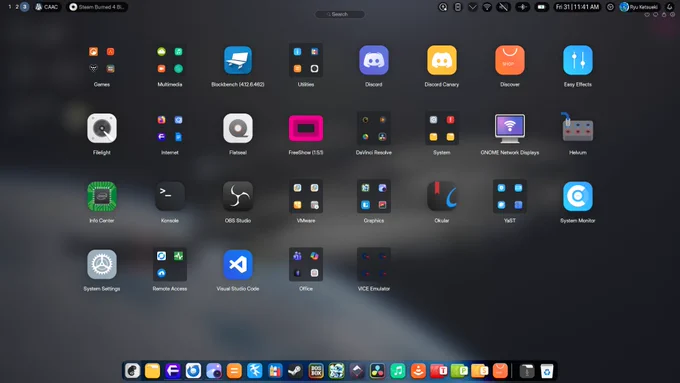Toggle the muted volume tray icon
The height and width of the screenshot is (383, 680).
click(503, 7)
